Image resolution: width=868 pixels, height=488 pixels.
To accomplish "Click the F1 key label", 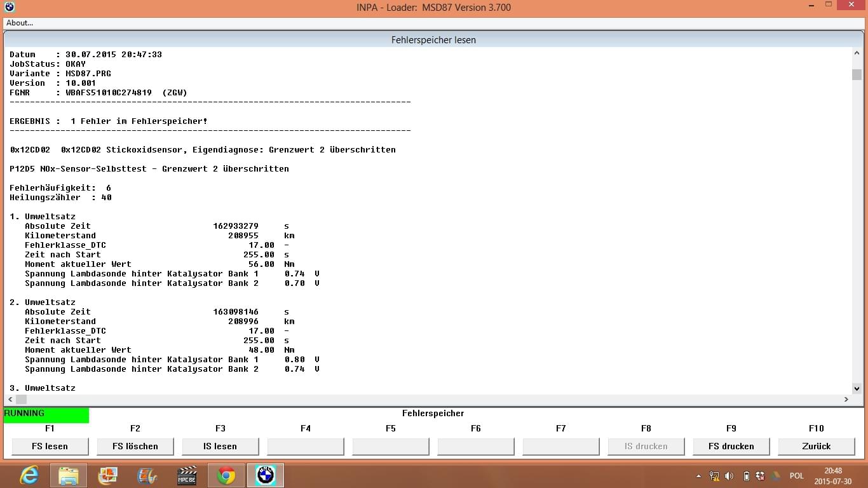I will point(50,428).
